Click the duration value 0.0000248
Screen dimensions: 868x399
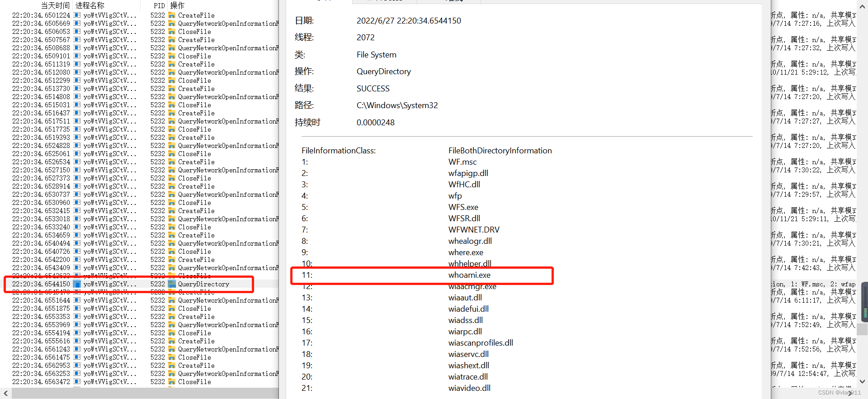(x=375, y=123)
